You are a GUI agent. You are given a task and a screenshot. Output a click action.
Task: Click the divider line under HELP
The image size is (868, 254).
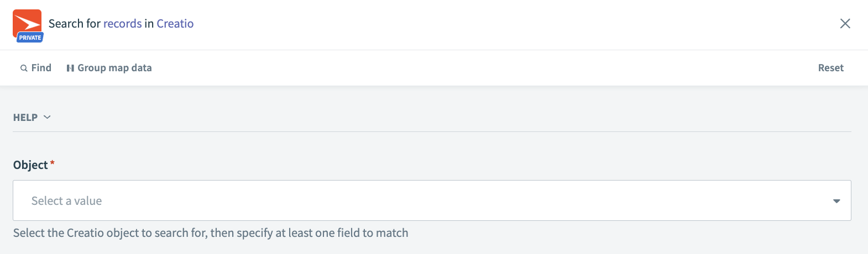pos(431,131)
